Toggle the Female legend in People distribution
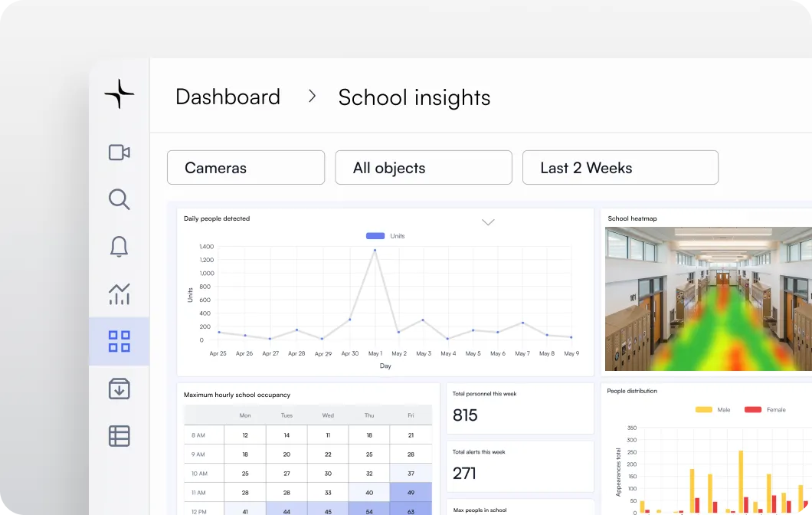Screen dimensions: 812x515 767,409
